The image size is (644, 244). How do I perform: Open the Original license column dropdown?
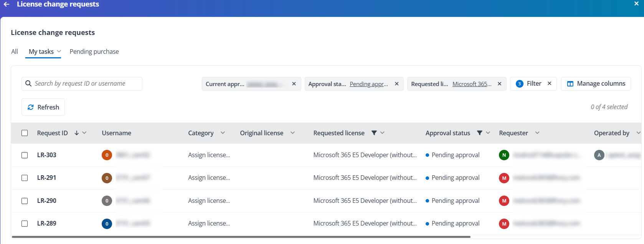click(x=292, y=133)
